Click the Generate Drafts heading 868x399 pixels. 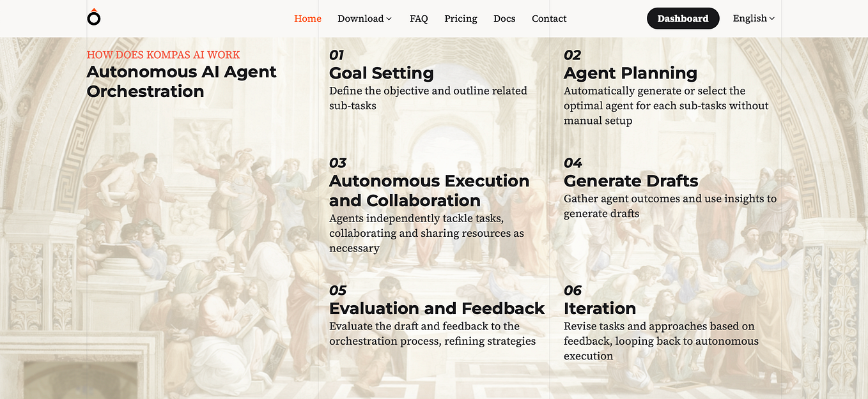tap(631, 181)
